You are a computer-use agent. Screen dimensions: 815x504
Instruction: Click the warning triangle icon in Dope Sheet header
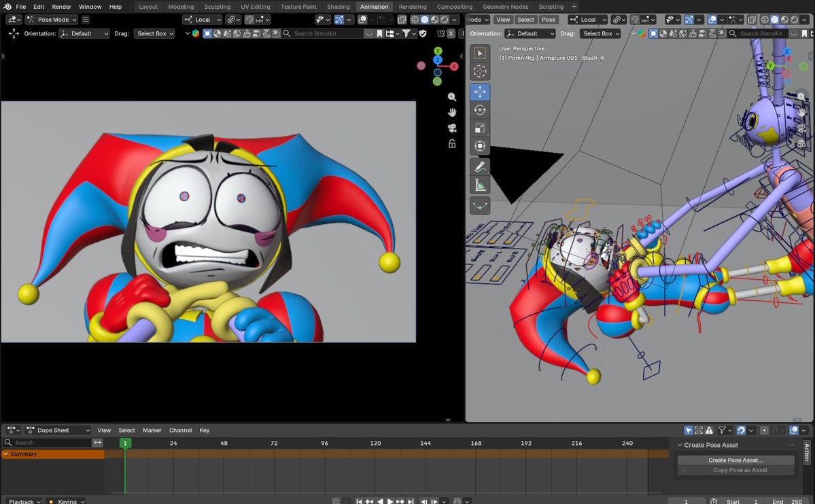click(709, 430)
